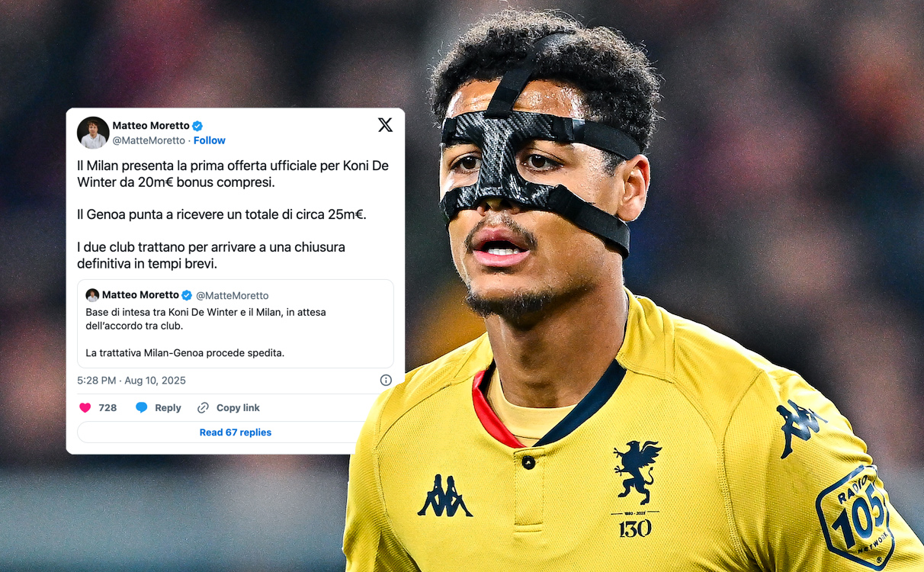Click the red heart like icon

click(x=85, y=408)
